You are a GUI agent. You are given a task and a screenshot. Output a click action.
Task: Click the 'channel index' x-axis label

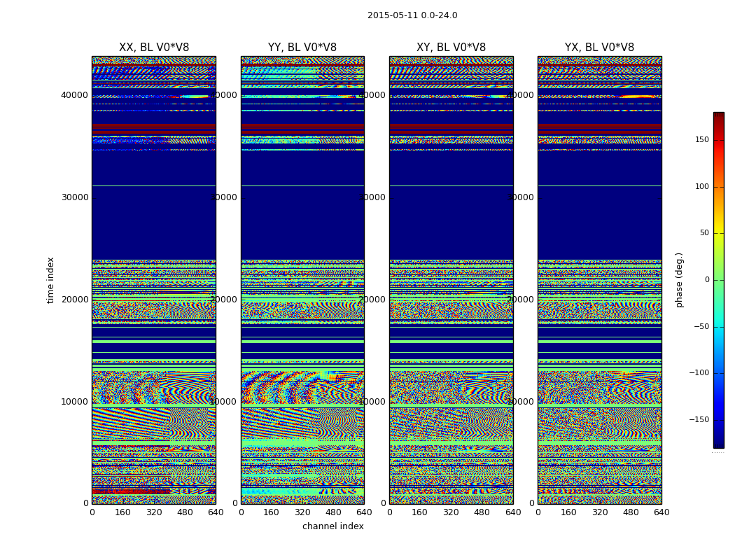[332, 526]
